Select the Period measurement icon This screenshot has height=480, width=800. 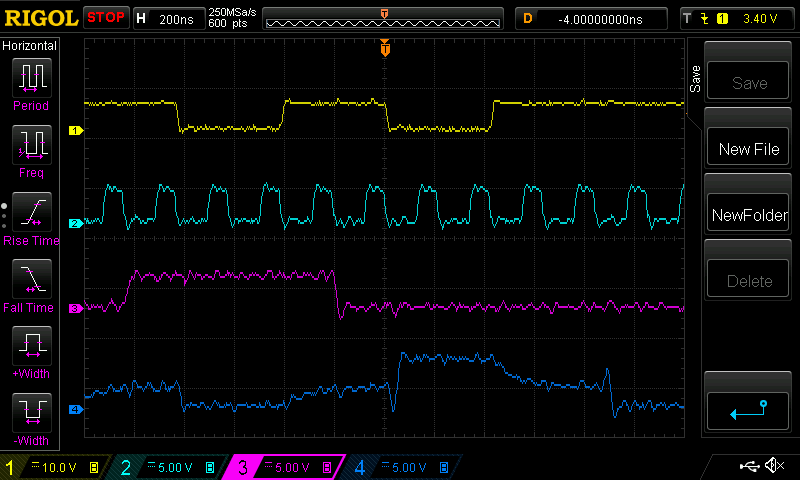click(32, 78)
